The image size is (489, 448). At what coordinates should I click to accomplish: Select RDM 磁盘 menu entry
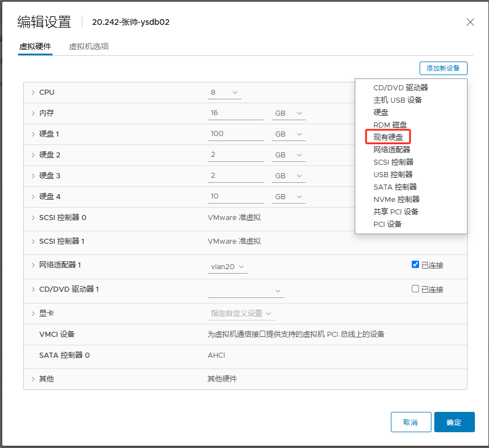click(390, 125)
